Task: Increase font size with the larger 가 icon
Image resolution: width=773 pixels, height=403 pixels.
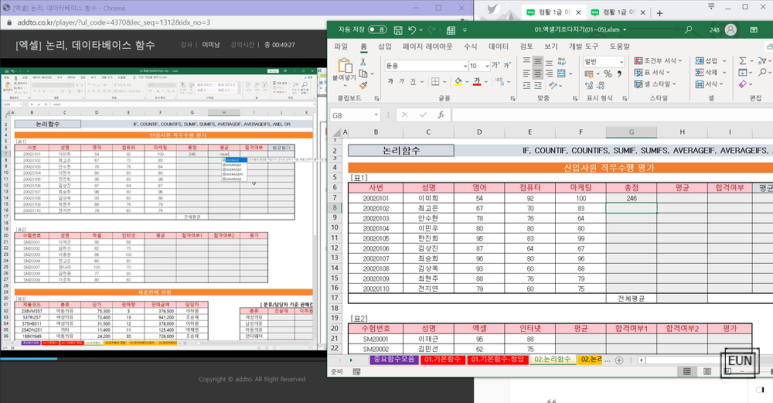Action: pos(495,65)
